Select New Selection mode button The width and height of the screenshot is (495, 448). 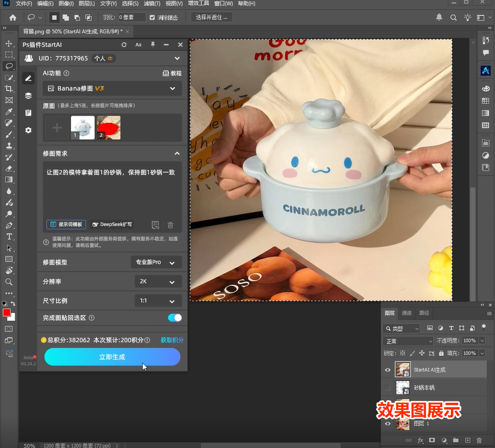(x=54, y=18)
